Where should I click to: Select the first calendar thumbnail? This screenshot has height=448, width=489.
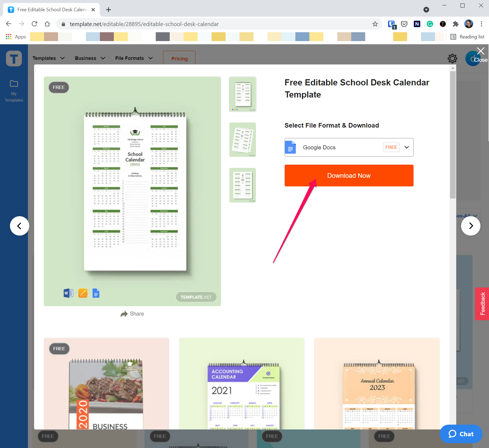(x=243, y=94)
